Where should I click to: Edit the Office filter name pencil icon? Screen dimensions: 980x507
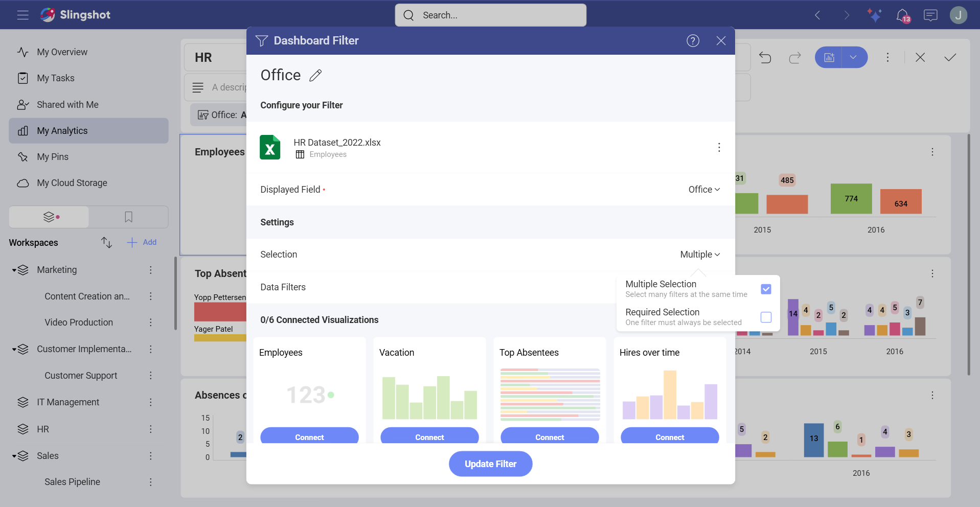click(315, 76)
